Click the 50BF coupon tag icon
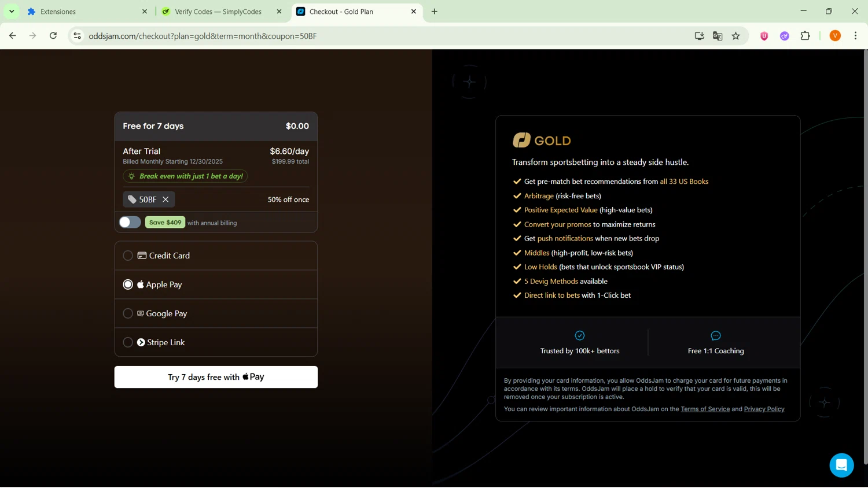The width and height of the screenshot is (868, 488). pos(132,199)
